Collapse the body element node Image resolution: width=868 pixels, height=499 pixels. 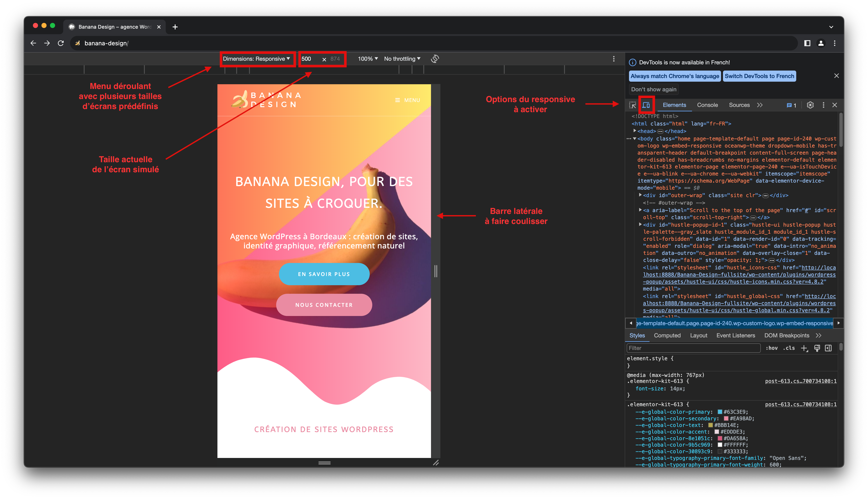click(x=635, y=139)
